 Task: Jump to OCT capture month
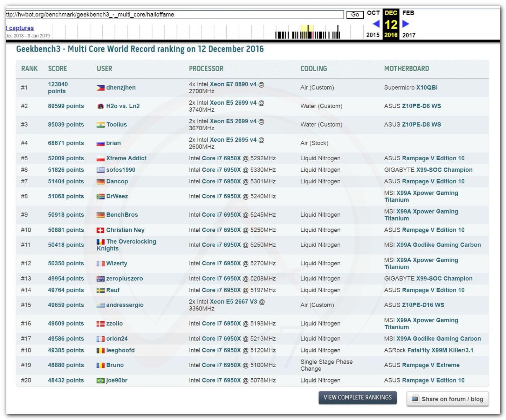(373, 13)
